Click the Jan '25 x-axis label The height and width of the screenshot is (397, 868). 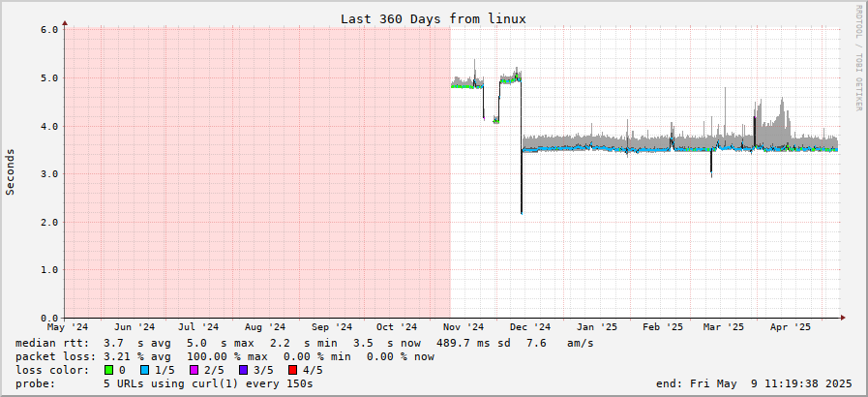tap(597, 327)
